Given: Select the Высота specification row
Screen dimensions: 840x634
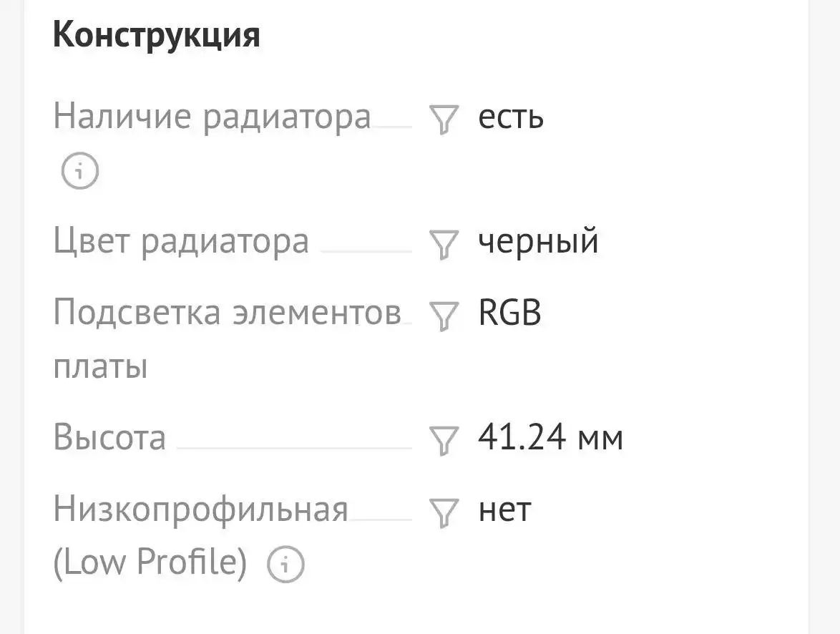Looking at the screenshot, I should coord(110,438).
